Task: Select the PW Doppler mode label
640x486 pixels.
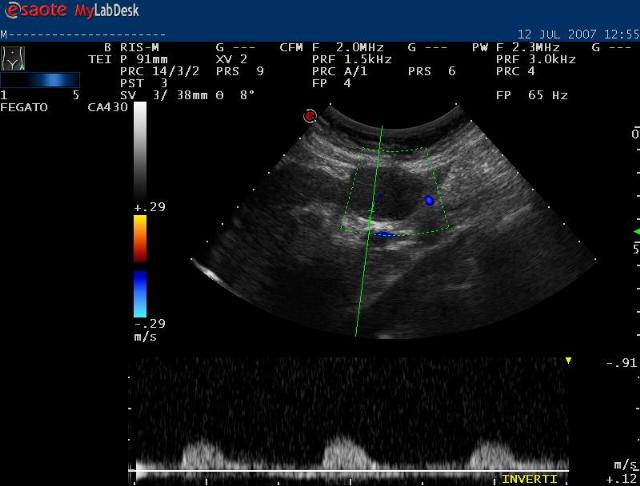Action: click(x=479, y=47)
